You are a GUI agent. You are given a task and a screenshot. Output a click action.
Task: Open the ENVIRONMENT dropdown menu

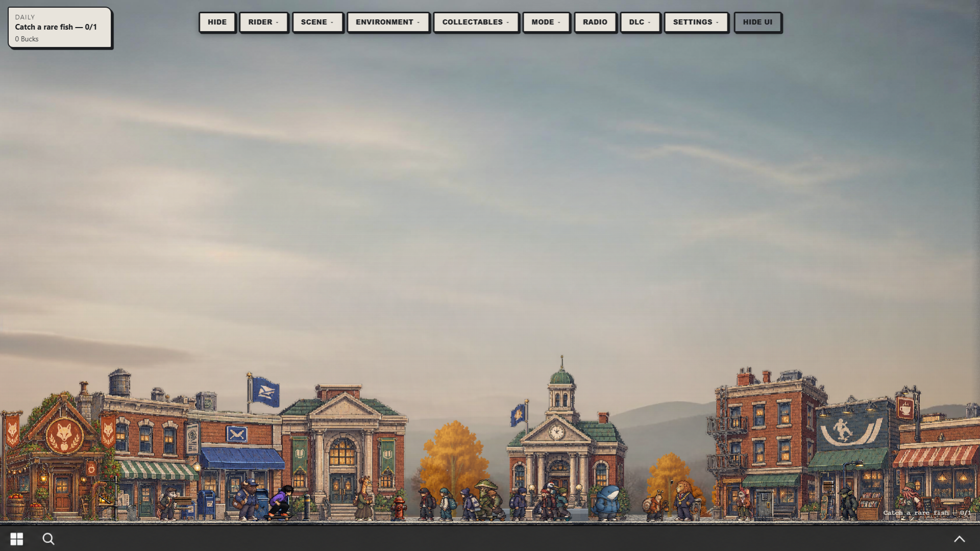click(388, 22)
